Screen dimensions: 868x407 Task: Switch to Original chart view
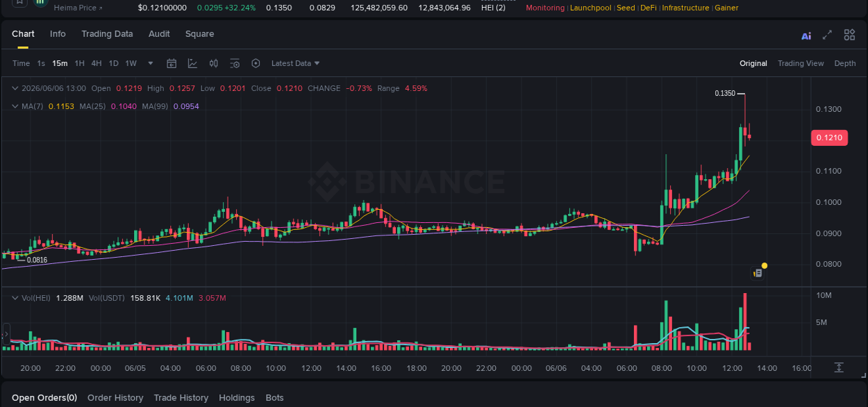tap(753, 63)
